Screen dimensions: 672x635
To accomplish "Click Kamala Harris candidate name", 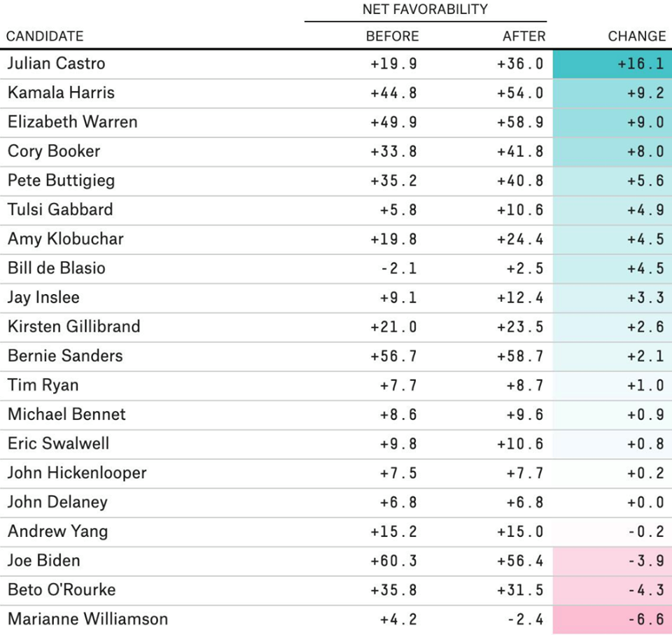I will pyautogui.click(x=62, y=92).
